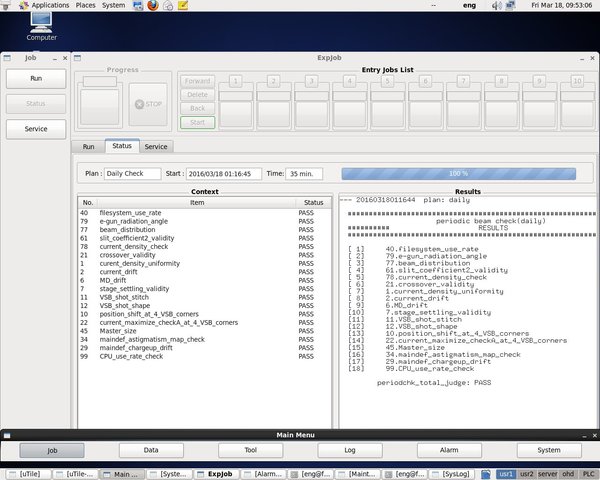Click the Service button in Job window
Screen dimensions: 600x480
pyautogui.click(x=36, y=129)
